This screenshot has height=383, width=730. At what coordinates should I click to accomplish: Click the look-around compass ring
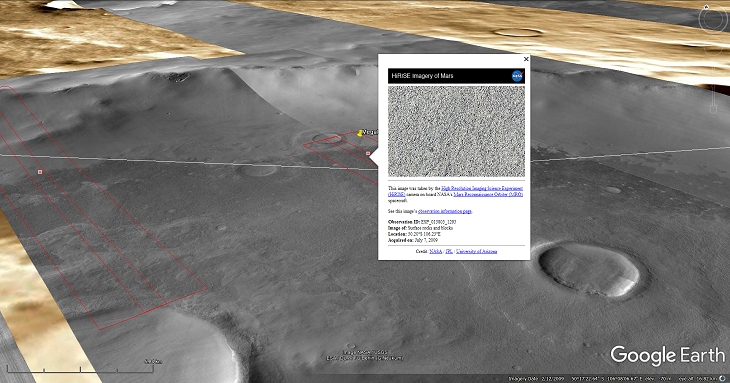pos(713,18)
